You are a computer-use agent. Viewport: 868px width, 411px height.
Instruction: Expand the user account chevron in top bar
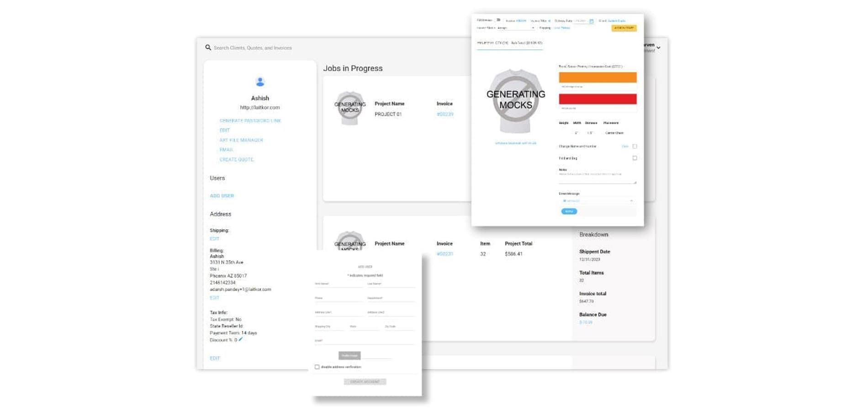(658, 47)
